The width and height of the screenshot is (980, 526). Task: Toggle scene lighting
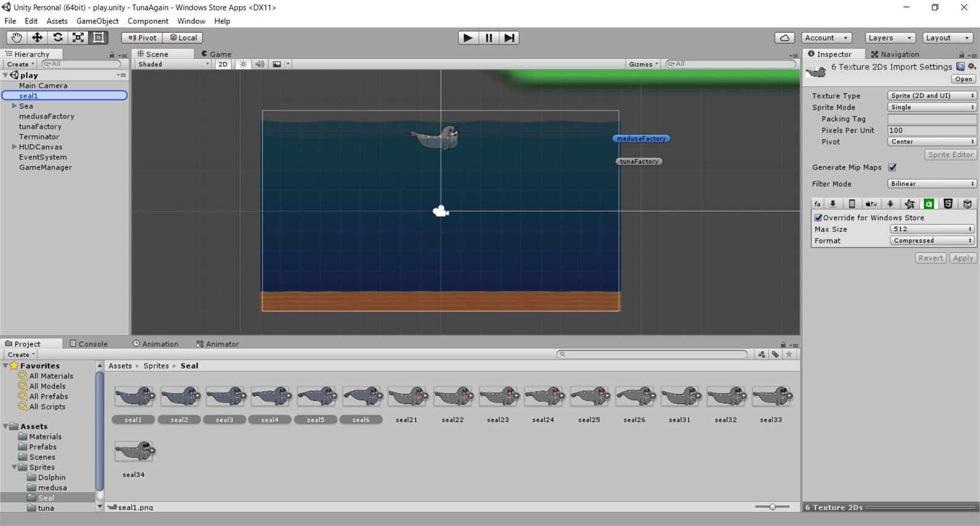click(243, 64)
